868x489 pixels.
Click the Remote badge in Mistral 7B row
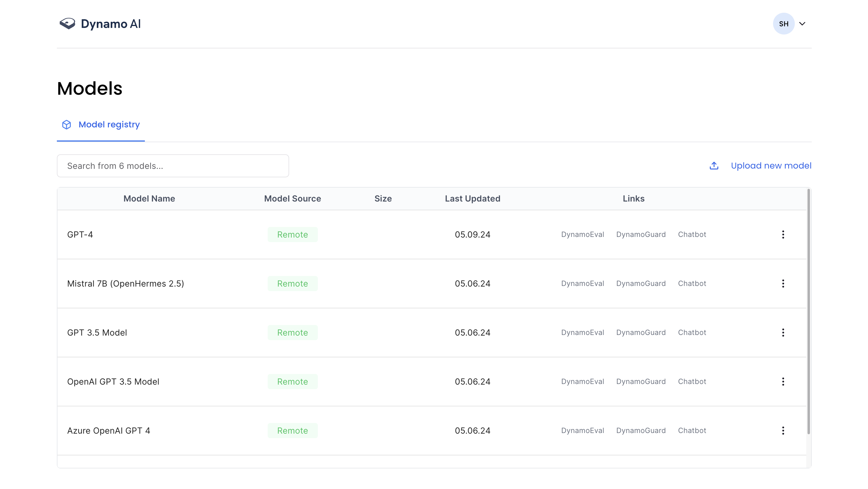click(x=292, y=283)
